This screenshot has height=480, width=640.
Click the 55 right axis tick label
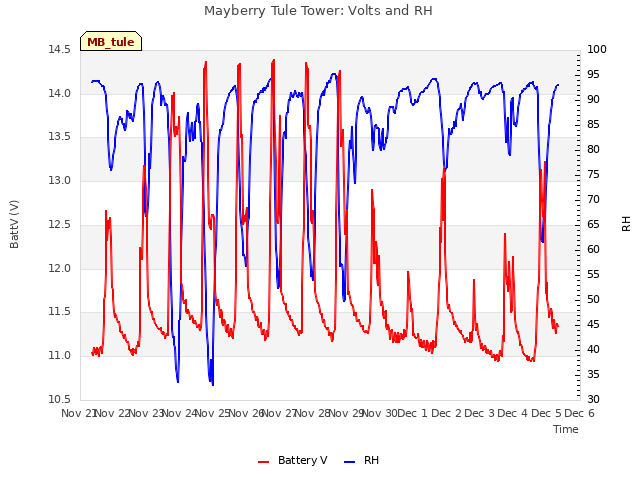coord(593,274)
